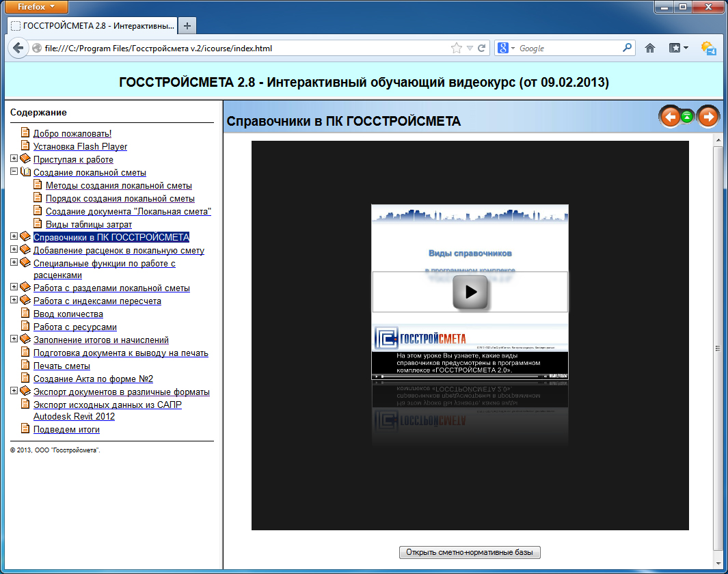The width and height of the screenshot is (728, 574).
Task: Bookmark this page with the star icon
Action: tap(457, 49)
